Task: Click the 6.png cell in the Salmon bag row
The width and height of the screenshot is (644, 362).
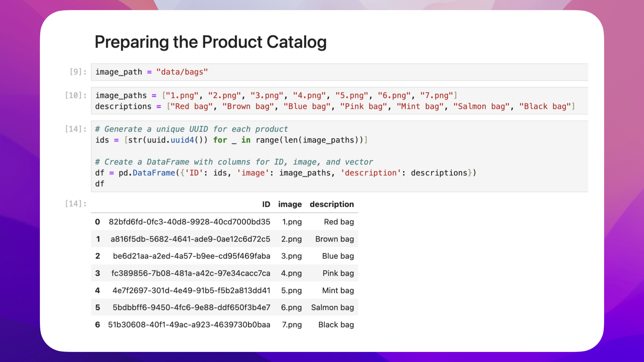Action: coord(291,307)
